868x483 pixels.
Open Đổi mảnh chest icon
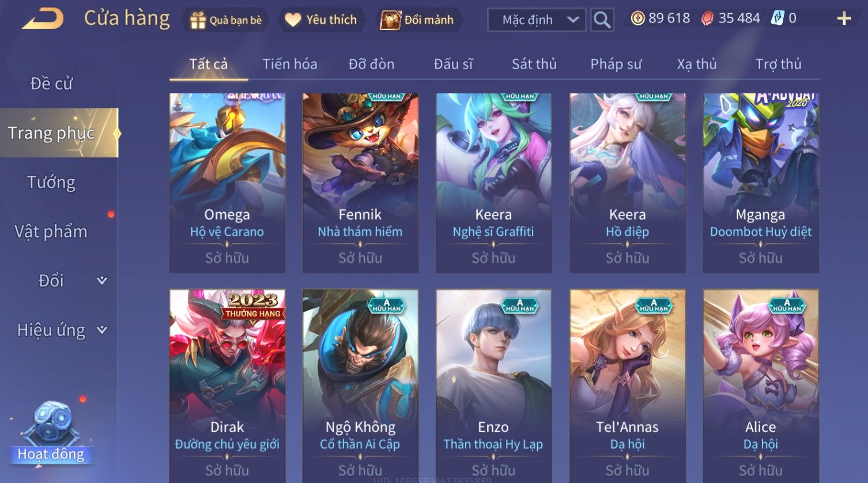(390, 20)
